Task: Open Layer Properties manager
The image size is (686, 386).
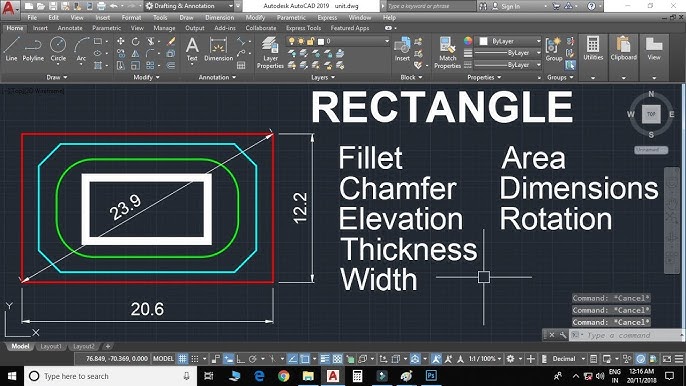Action: [x=270, y=53]
